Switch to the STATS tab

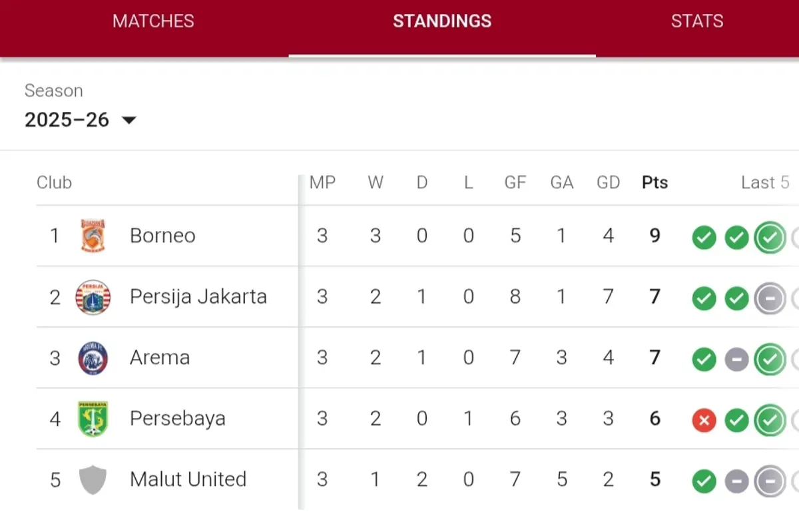point(697,21)
